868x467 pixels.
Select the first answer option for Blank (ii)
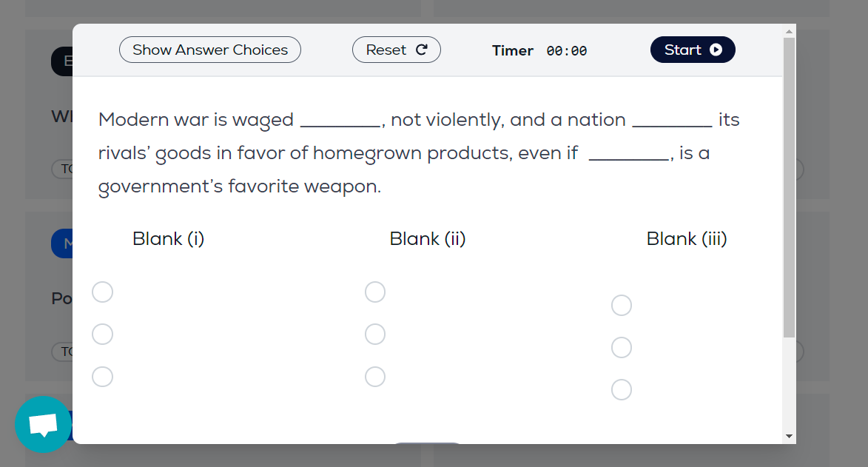point(375,292)
